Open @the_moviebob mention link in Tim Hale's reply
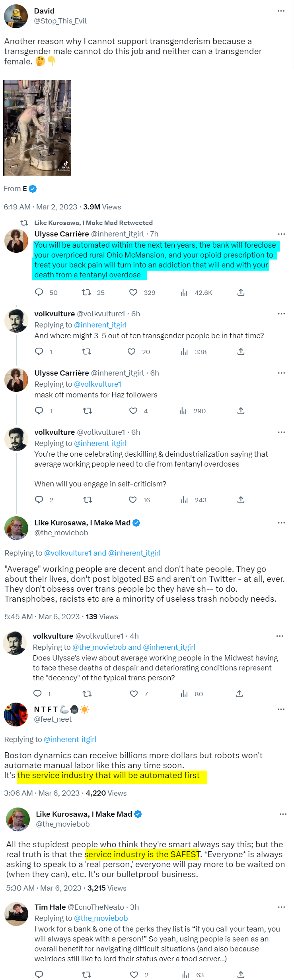This screenshot has width=294, height=980. [x=101, y=918]
